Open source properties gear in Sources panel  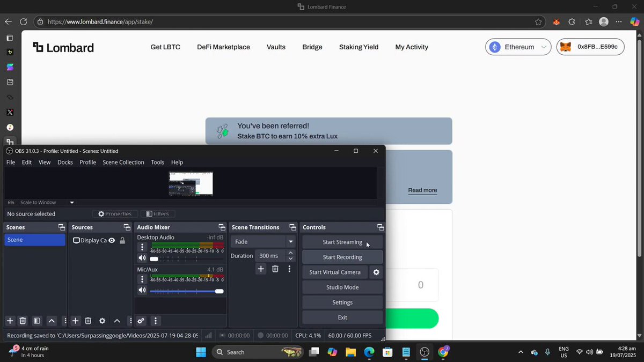[102, 321]
